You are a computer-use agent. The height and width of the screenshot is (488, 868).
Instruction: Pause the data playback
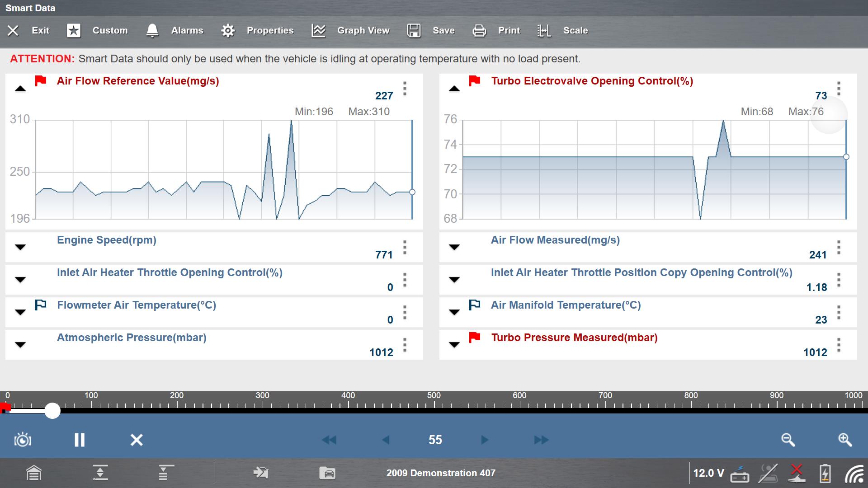coord(80,440)
